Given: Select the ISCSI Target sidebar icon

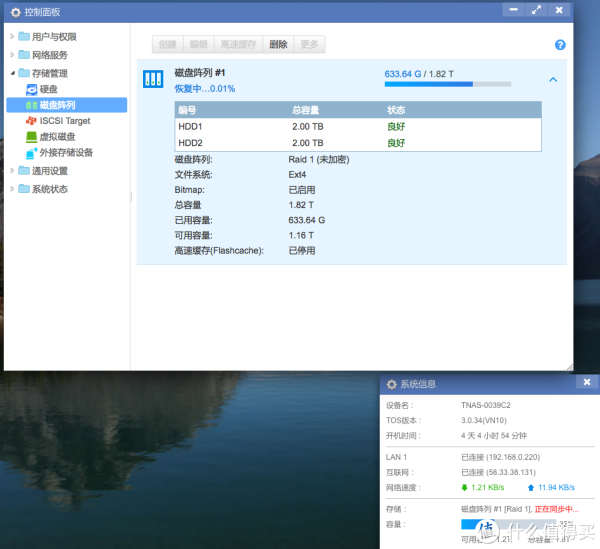Looking at the screenshot, I should (x=31, y=121).
